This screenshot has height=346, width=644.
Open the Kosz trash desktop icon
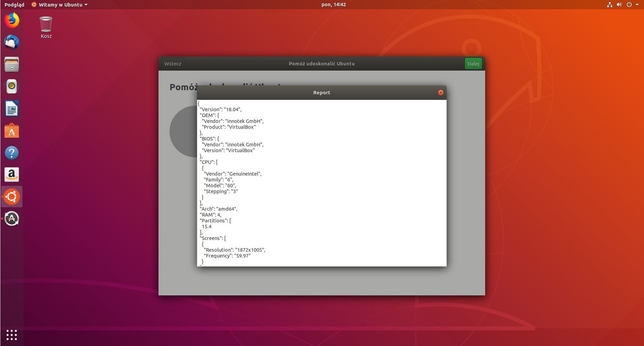pyautogui.click(x=46, y=28)
